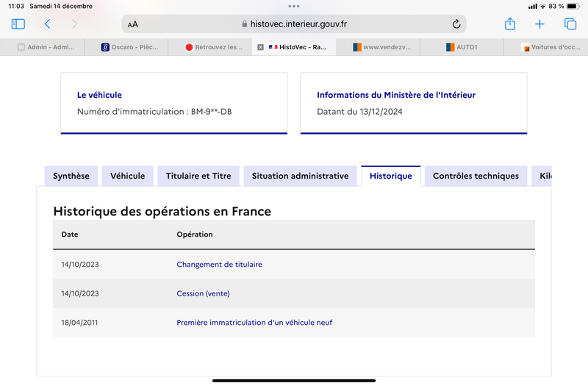
Task: Open the Synthèse tab
Action: pos(71,176)
